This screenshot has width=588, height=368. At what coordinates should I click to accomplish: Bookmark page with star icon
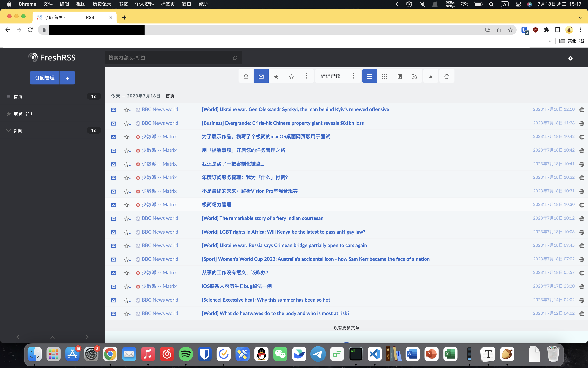pyautogui.click(x=510, y=30)
